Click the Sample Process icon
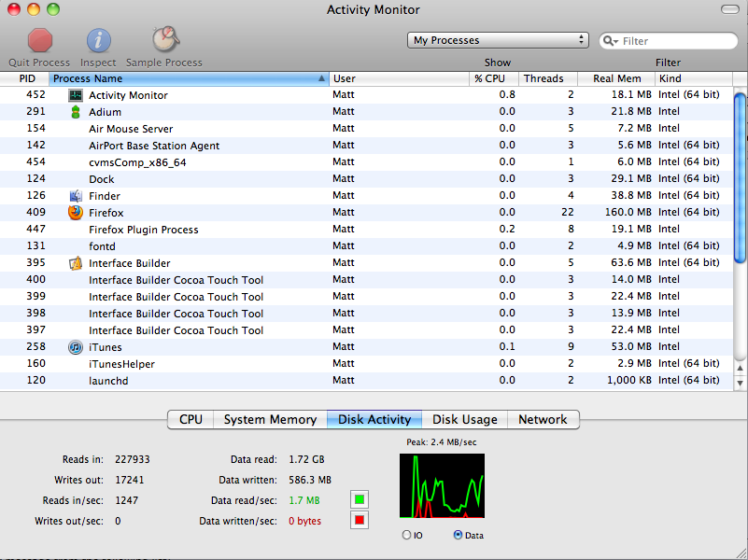This screenshot has height=560, width=748. [x=165, y=39]
